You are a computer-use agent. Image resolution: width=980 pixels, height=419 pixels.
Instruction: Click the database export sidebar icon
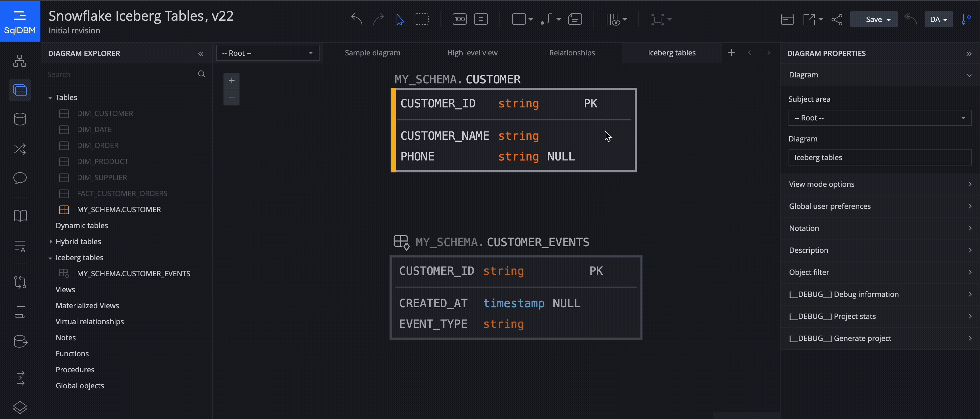(x=20, y=341)
